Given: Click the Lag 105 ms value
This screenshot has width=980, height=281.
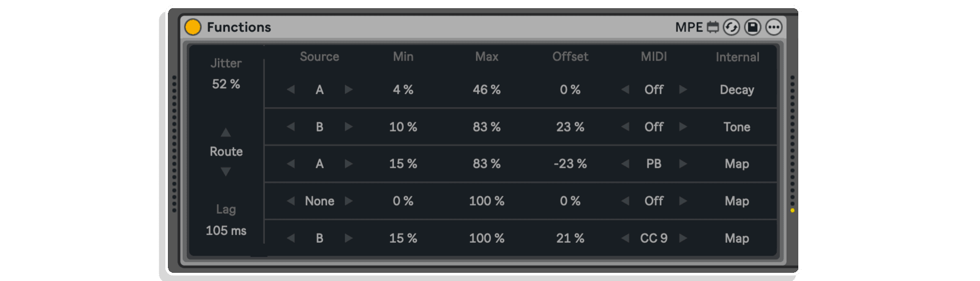Looking at the screenshot, I should coord(226,231).
